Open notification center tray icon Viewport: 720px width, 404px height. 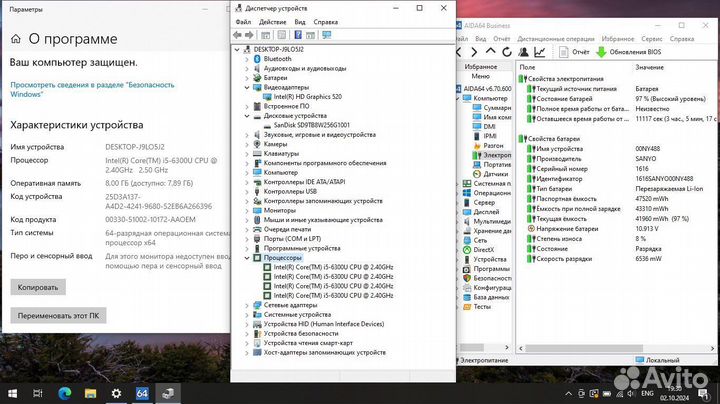tap(703, 394)
